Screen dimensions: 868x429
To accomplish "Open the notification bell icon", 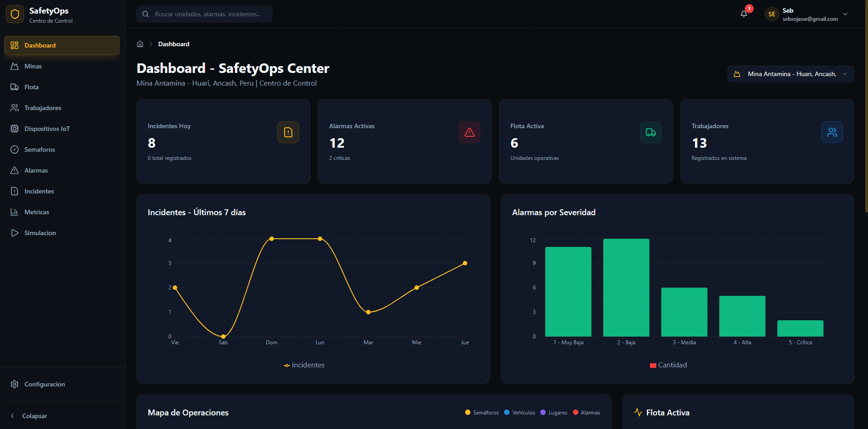I will 743,14.
